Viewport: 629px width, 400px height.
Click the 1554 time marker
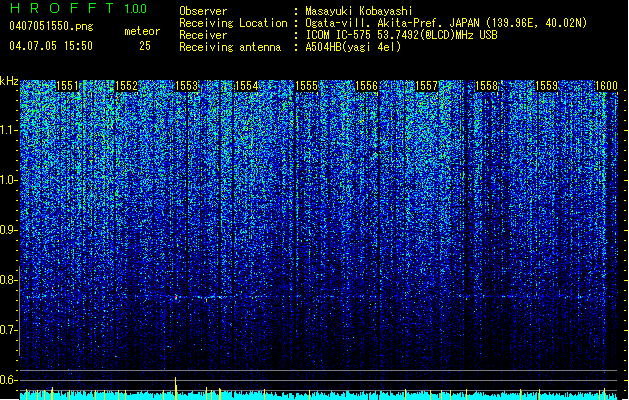247,86
